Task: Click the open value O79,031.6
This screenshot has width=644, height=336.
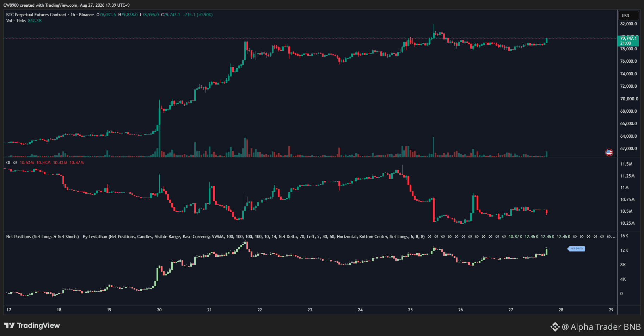Action: pyautogui.click(x=106, y=15)
